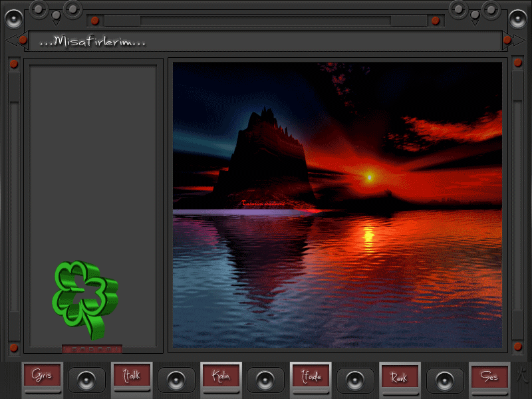Screen dimensions: 532x399
Task: Click the speaker between Giris and Italik
Action: pos(87,380)
